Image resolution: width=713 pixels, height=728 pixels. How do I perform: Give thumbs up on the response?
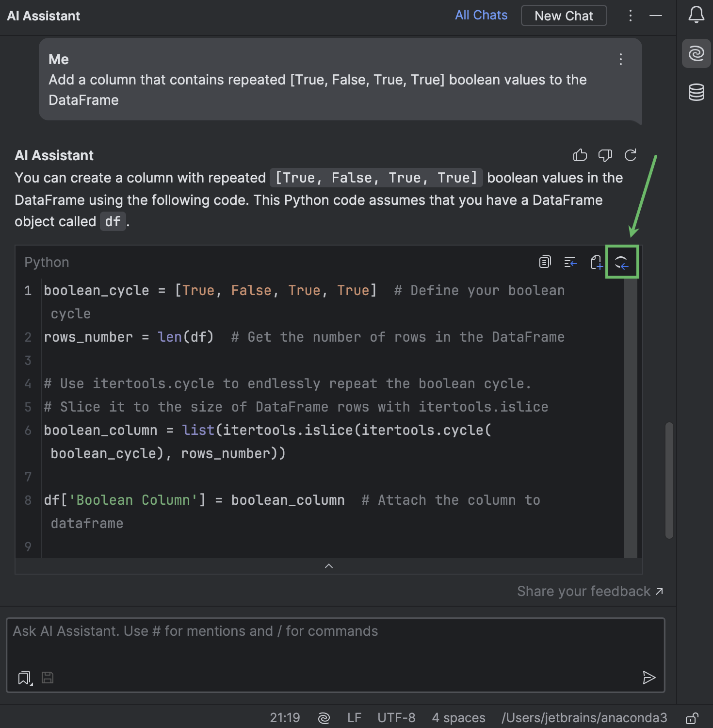(580, 155)
